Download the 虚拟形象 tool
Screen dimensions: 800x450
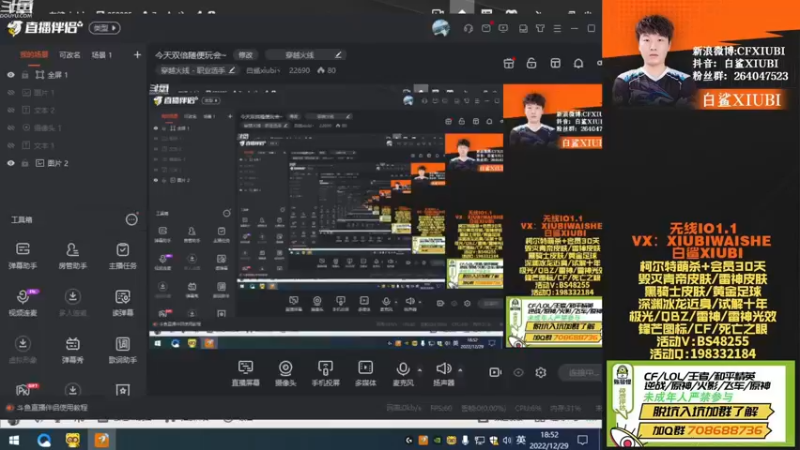[x=23, y=349]
